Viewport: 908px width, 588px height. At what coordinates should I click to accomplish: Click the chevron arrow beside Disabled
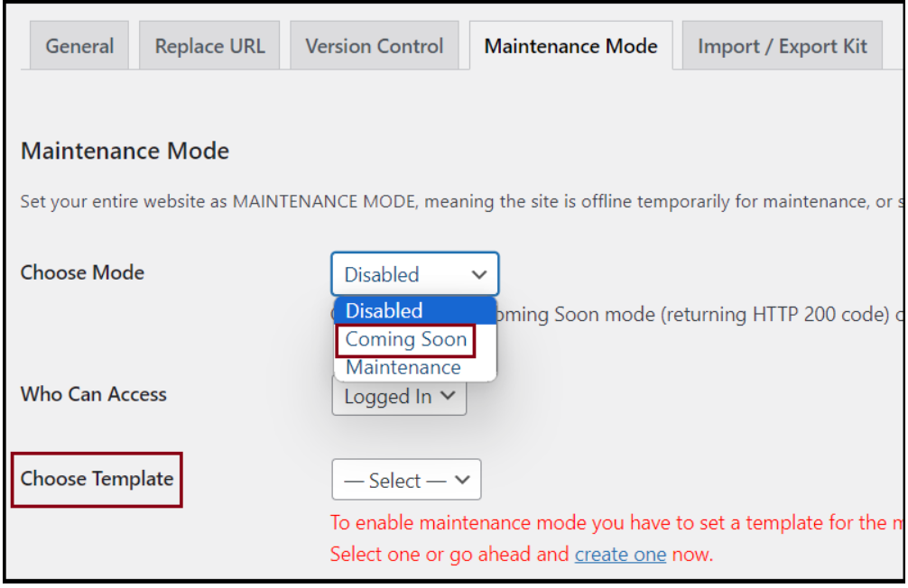tap(479, 275)
